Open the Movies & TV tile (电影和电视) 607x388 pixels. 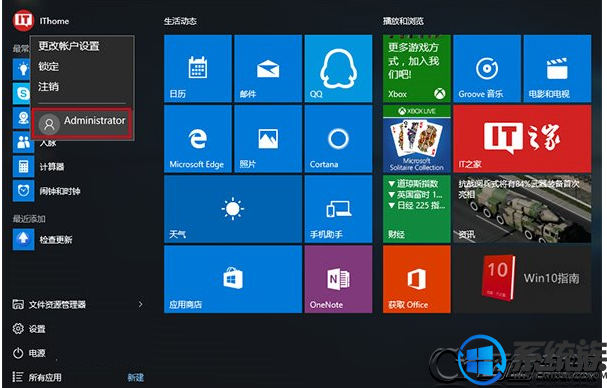click(557, 69)
